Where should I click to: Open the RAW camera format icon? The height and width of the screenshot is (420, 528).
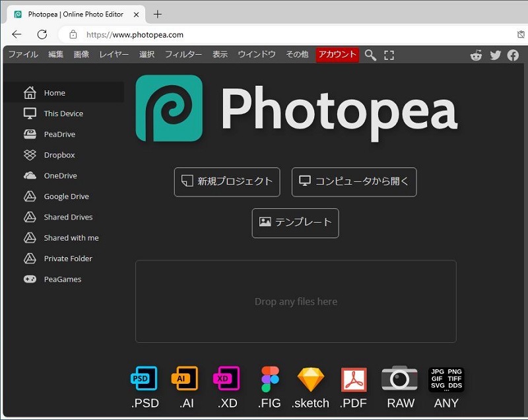[x=399, y=378]
